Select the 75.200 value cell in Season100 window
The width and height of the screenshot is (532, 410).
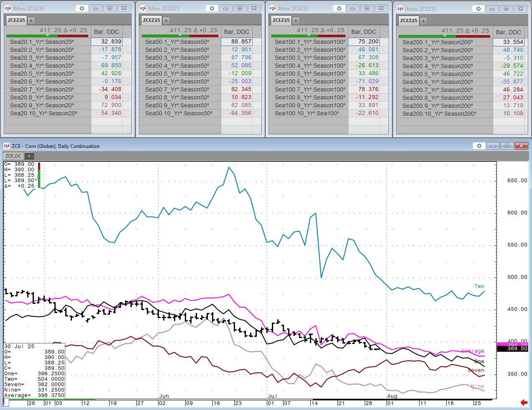pos(364,42)
